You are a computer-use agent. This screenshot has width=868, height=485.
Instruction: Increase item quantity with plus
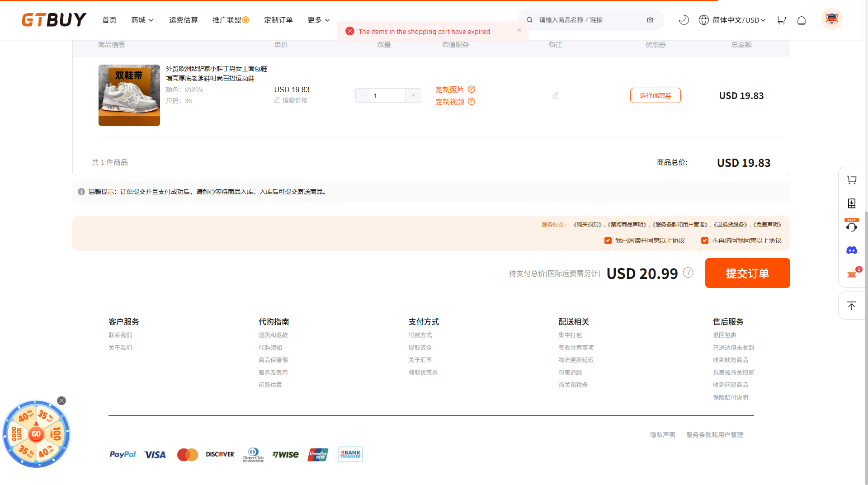pyautogui.click(x=413, y=95)
